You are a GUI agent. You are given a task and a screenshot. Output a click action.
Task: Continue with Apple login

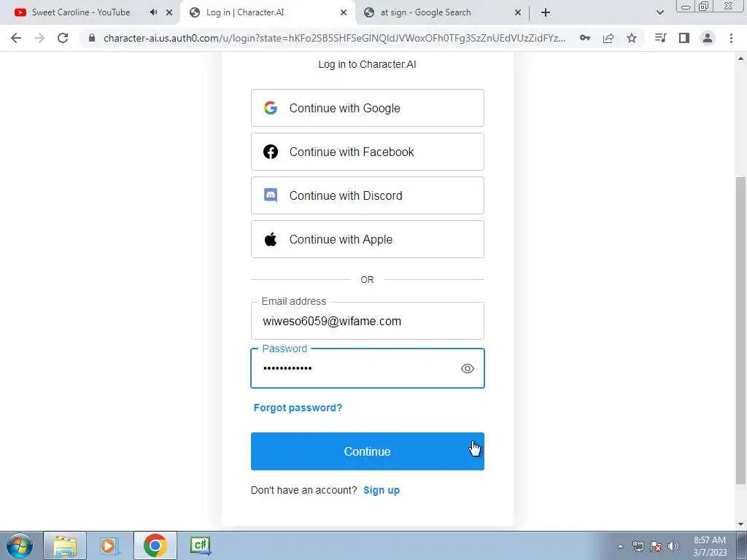coord(368,239)
